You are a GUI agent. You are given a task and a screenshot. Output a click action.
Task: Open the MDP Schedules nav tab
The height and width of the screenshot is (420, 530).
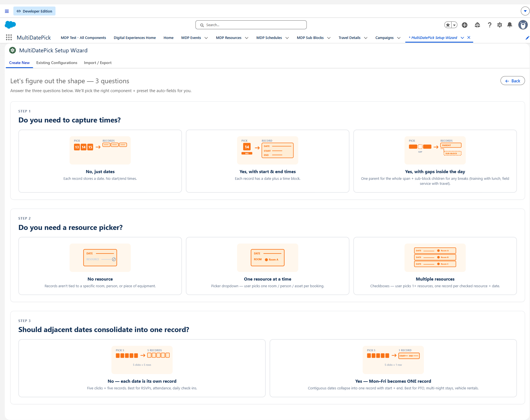coord(269,38)
